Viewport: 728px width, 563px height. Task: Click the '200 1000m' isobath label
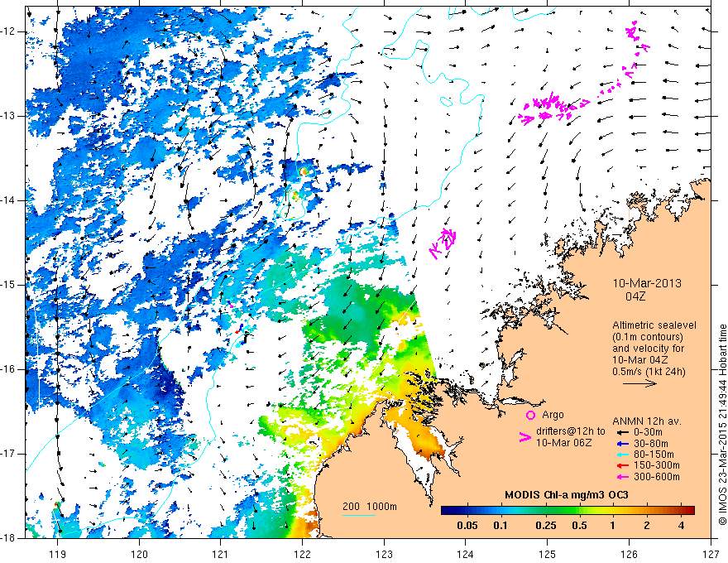pyautogui.click(x=370, y=507)
